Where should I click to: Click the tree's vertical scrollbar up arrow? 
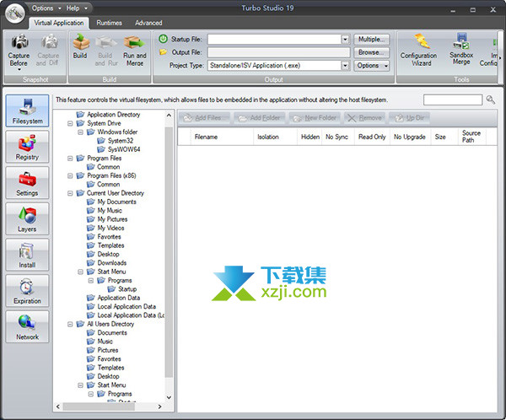pos(169,115)
